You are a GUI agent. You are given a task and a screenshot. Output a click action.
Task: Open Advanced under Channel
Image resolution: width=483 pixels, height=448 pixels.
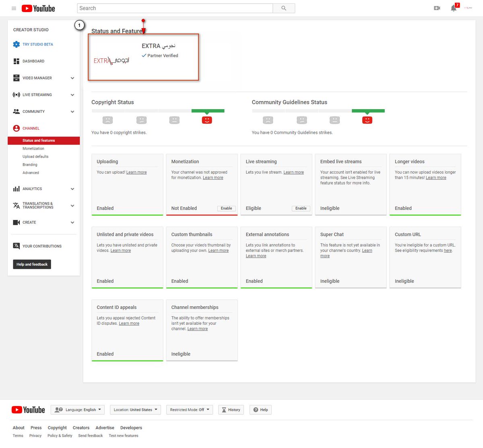point(31,173)
